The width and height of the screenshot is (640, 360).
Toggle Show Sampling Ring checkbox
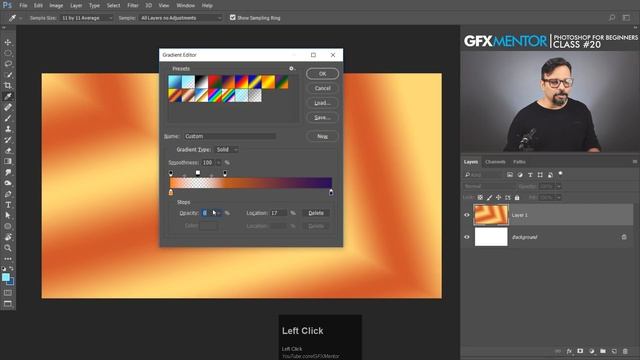click(x=233, y=18)
